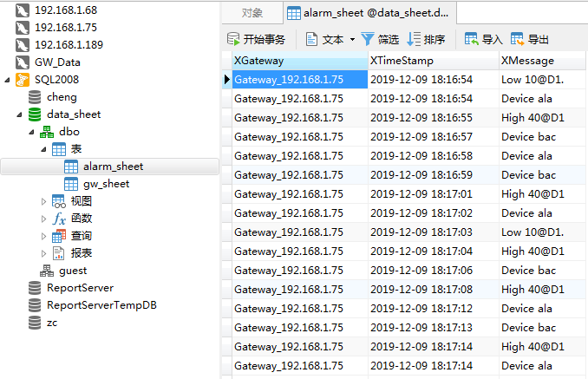Click the guest schema icon
Screen dimensions: 588x379
[47, 271]
